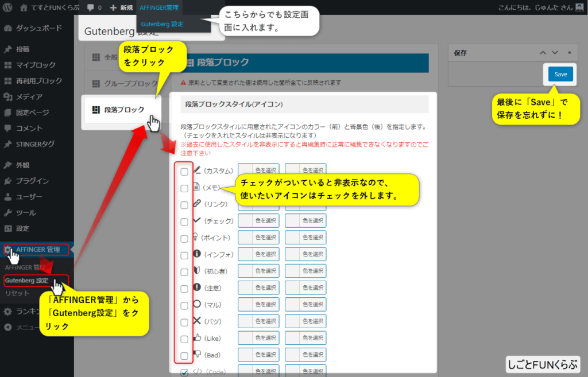This screenshot has width=588, height=377.
Task: Click ユーザー person icon
Action: pyautogui.click(x=8, y=197)
